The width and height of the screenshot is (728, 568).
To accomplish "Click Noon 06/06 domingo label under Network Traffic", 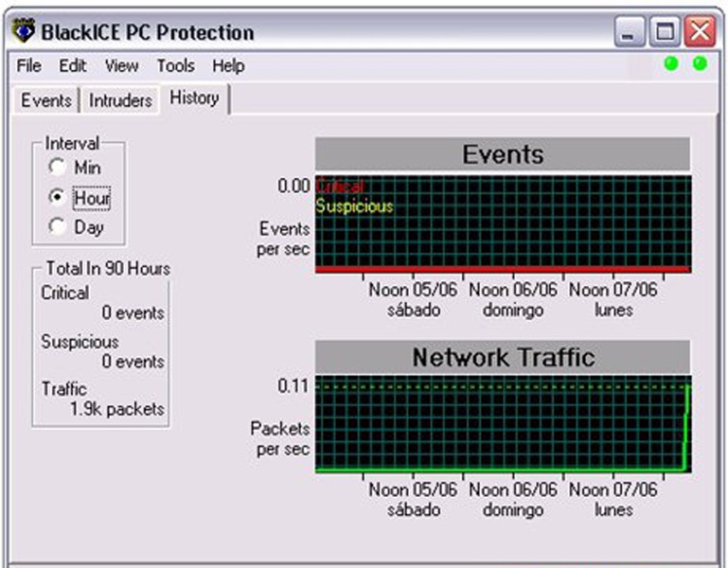I will tap(513, 499).
